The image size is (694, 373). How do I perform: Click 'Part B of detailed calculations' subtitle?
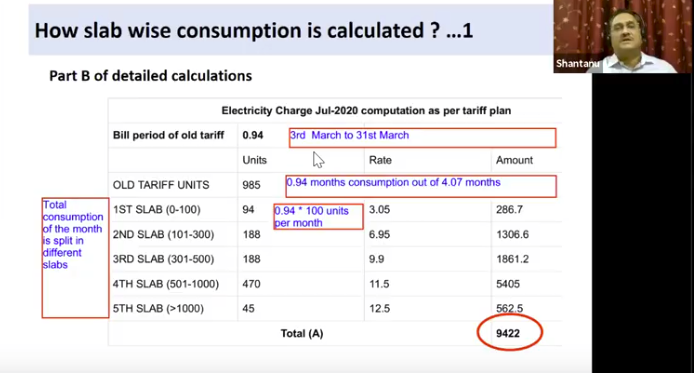coord(150,76)
